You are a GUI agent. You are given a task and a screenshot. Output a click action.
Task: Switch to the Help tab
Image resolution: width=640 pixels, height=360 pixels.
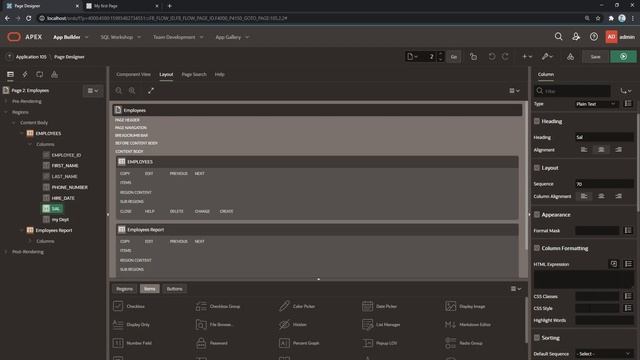pos(220,74)
